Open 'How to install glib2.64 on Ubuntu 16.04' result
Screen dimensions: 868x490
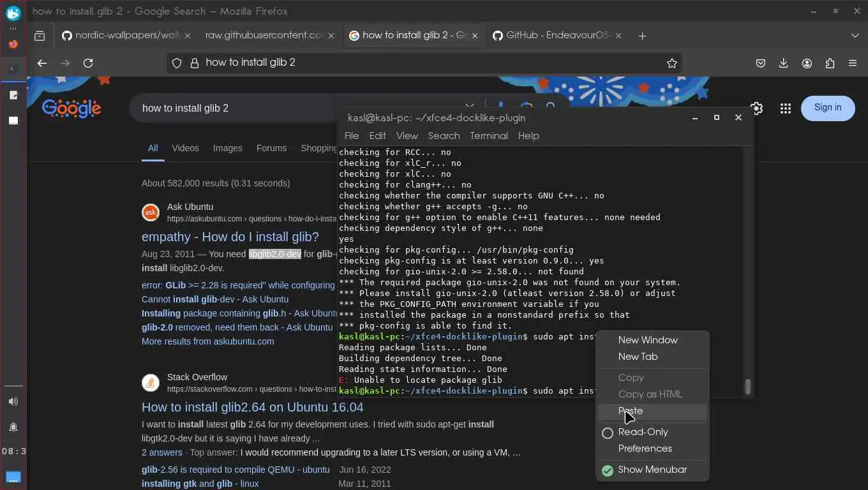[x=253, y=408]
